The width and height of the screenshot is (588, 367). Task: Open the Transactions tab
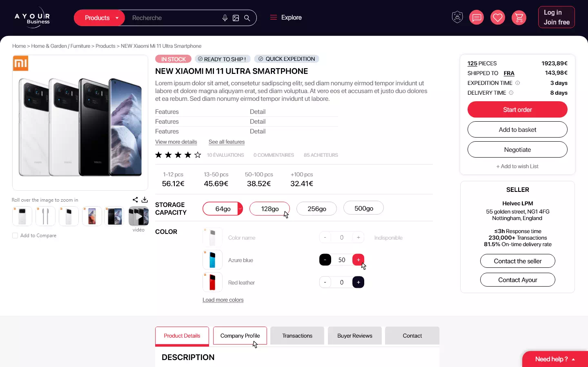tap(297, 336)
